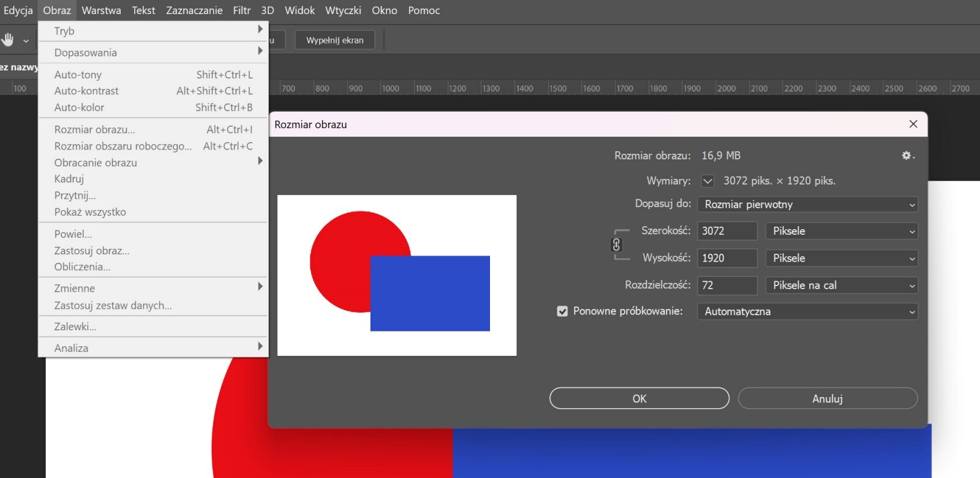Expand the Dopasowania submenu

click(x=153, y=52)
